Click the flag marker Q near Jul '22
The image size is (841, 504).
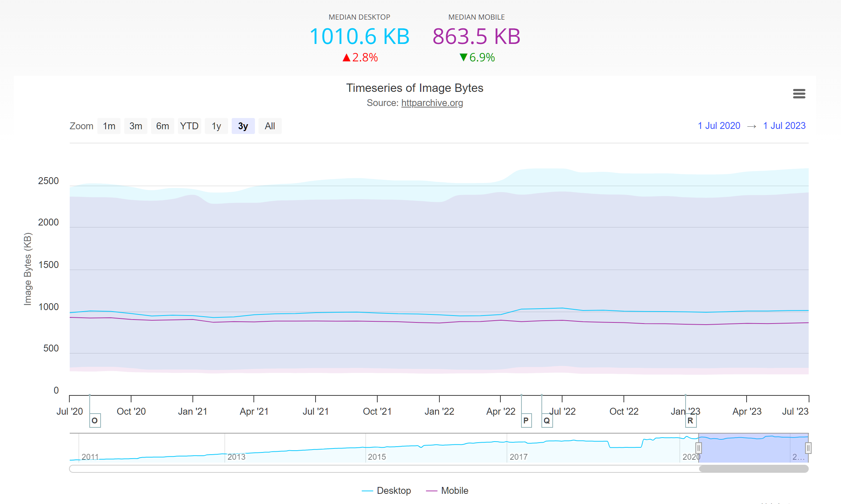[x=547, y=420]
